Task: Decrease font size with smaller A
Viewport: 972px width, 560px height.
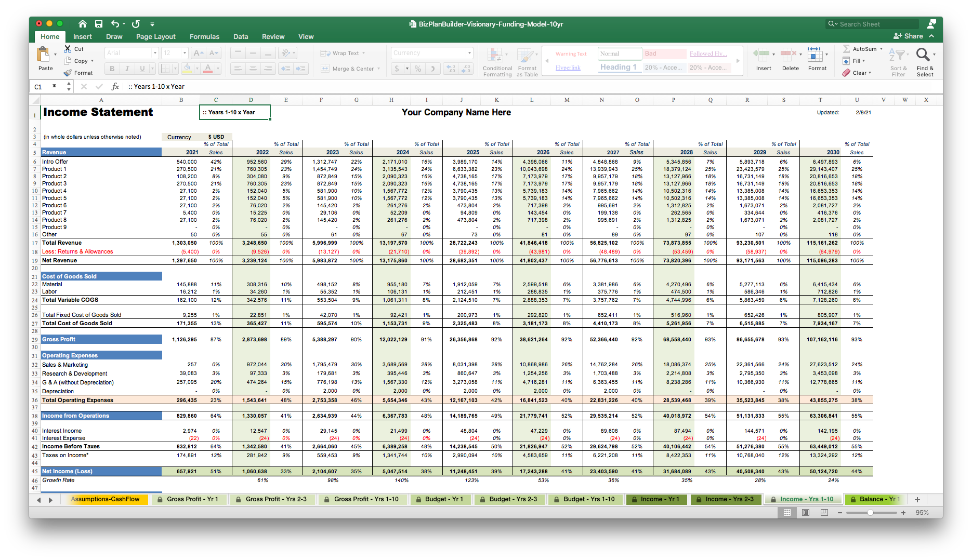Action: (214, 53)
